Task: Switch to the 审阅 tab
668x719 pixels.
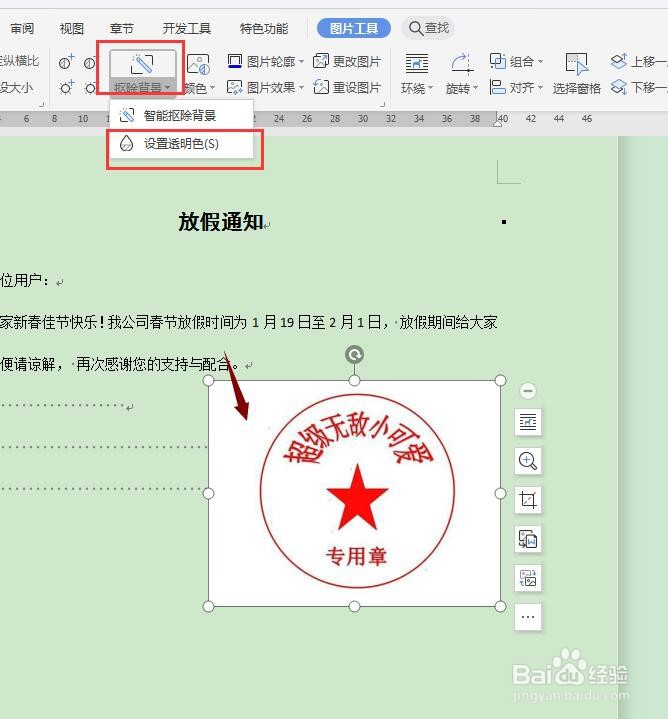Action: pyautogui.click(x=22, y=28)
